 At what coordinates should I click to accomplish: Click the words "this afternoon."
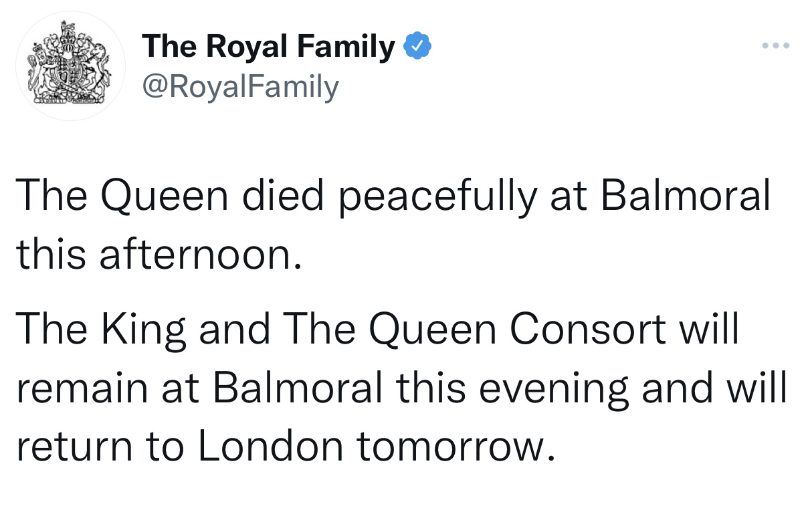[157, 254]
